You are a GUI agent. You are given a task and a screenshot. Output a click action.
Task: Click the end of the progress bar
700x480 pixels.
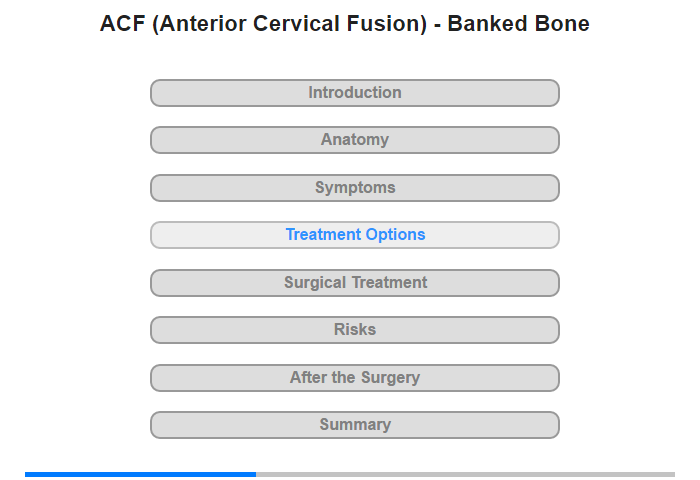point(673,474)
